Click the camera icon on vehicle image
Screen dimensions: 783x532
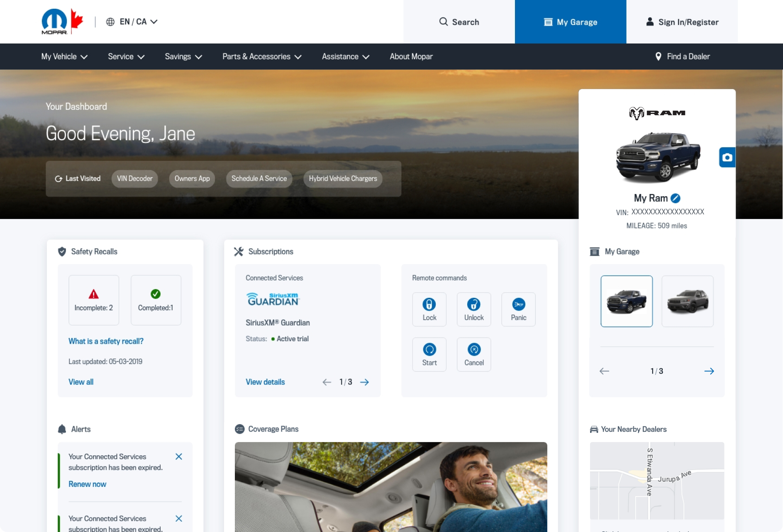click(727, 157)
